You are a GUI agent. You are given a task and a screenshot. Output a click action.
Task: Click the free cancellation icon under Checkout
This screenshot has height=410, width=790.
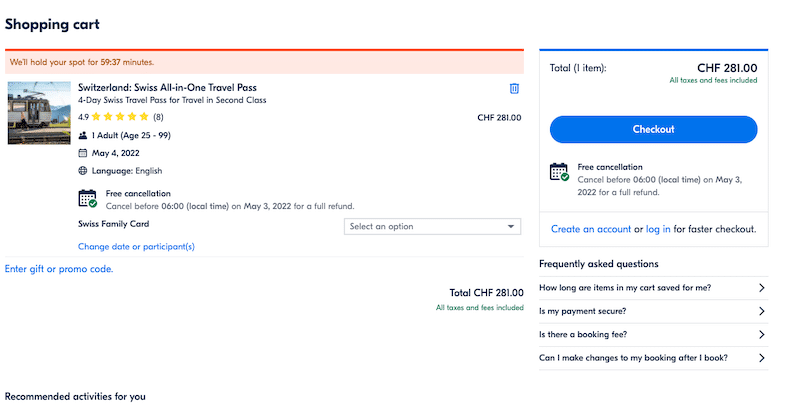(x=559, y=172)
